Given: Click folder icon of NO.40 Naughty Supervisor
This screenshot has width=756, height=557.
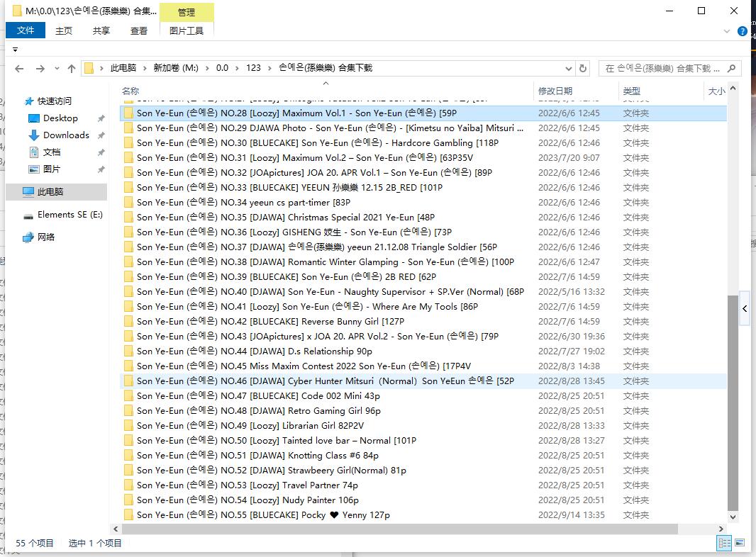Looking at the screenshot, I should [128, 292].
